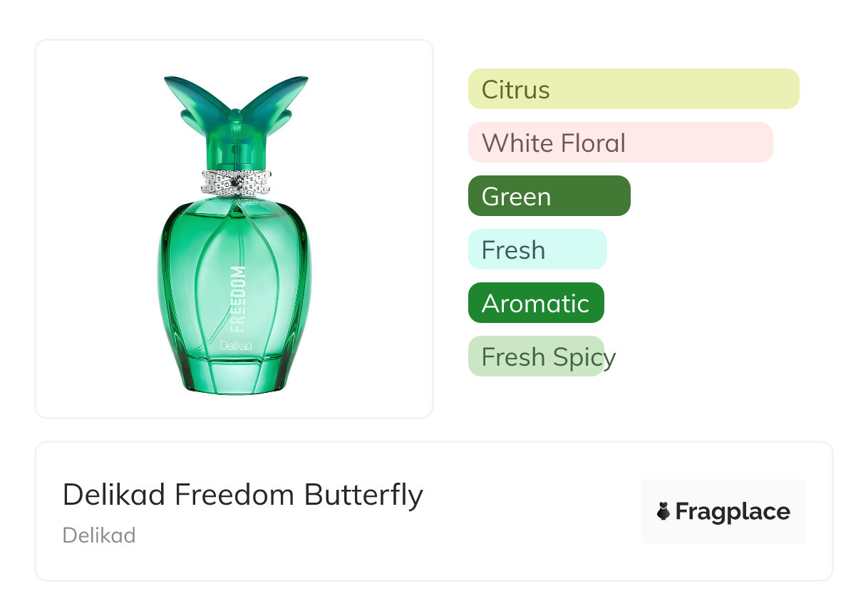The image size is (868, 616).
Task: Click the silver jeweled ring on the bottle neck
Action: pos(234,183)
